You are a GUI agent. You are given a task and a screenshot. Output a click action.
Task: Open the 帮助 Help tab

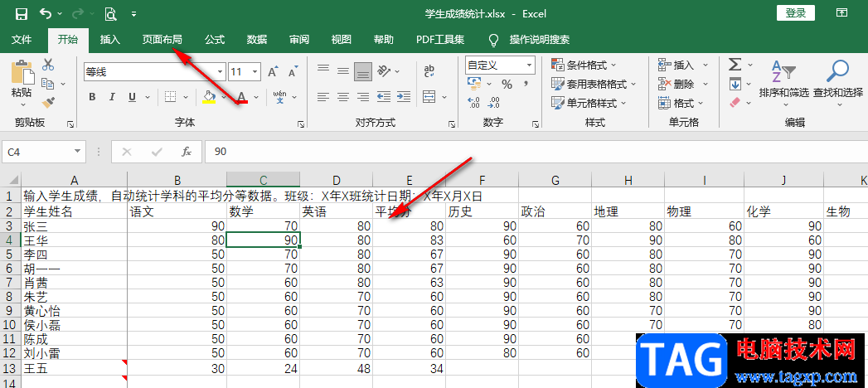(x=384, y=40)
